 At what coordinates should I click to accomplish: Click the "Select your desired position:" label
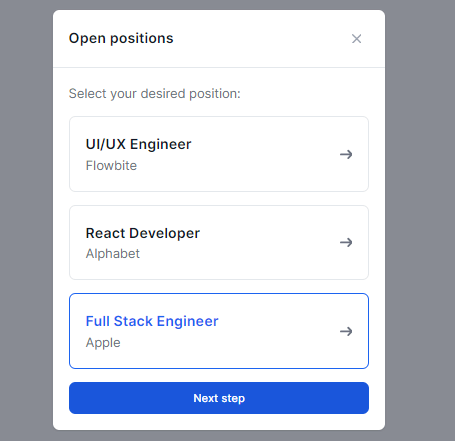point(154,94)
